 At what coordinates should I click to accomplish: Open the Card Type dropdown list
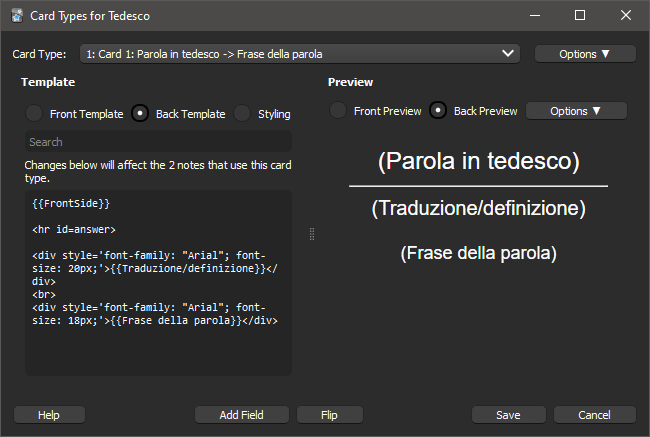[300, 54]
